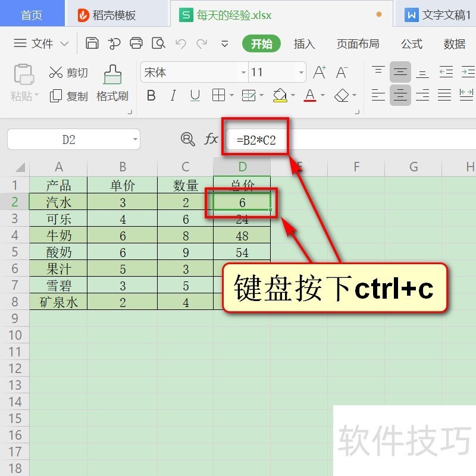Click the Cut scissors button

[68, 73]
